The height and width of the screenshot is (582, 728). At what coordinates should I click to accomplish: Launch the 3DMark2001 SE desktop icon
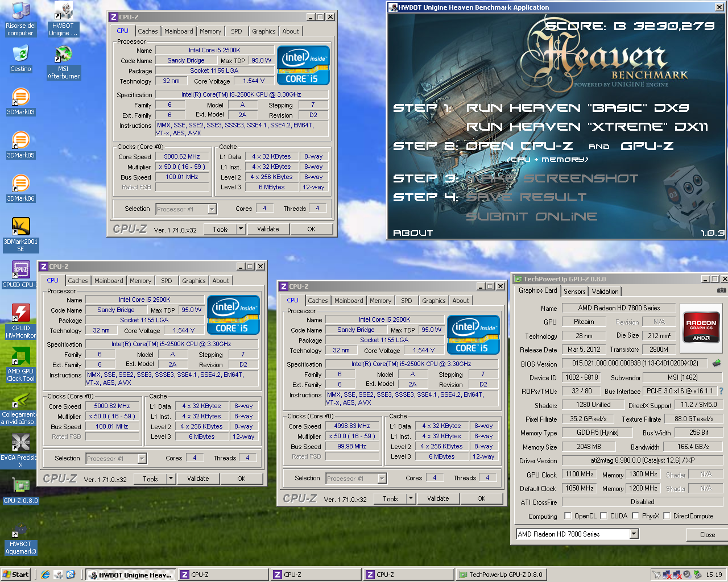(x=20, y=235)
